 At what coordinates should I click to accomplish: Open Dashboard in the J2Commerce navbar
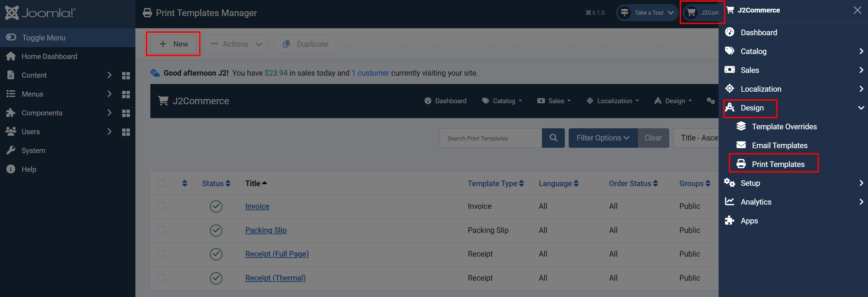pos(445,101)
